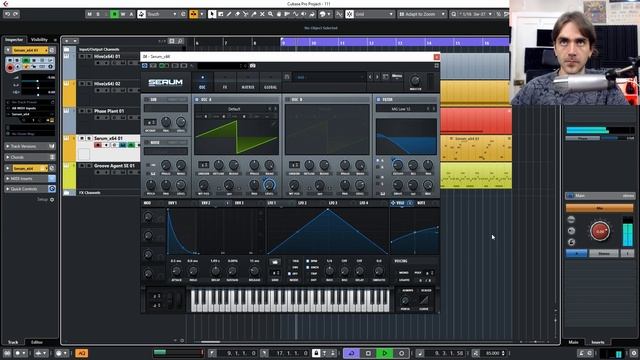The height and width of the screenshot is (360, 640).
Task: Enable the OSC B power switch
Action: (x=287, y=99)
